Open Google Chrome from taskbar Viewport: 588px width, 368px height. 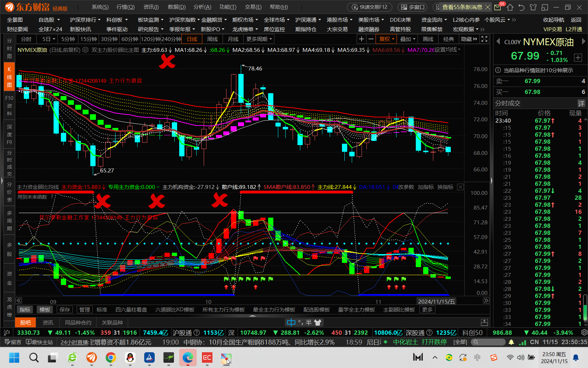111,357
